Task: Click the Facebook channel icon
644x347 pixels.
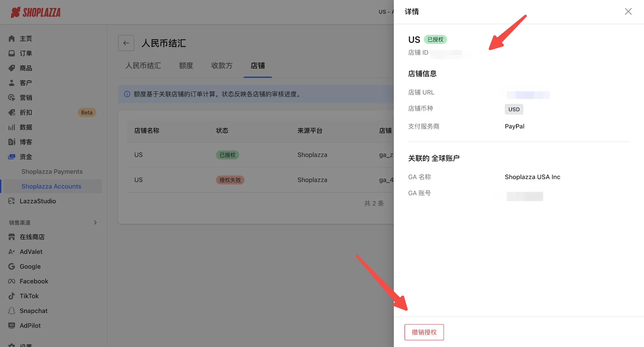Action: [x=12, y=281]
